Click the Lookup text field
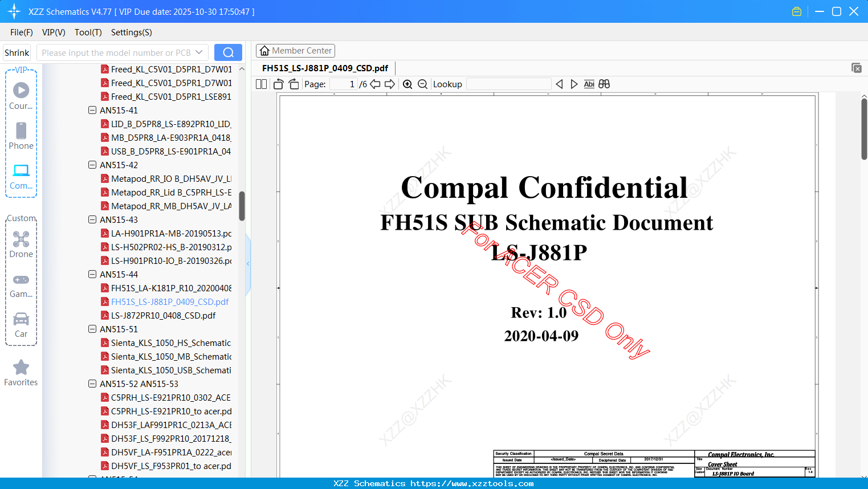The width and height of the screenshot is (868, 489). coord(508,84)
